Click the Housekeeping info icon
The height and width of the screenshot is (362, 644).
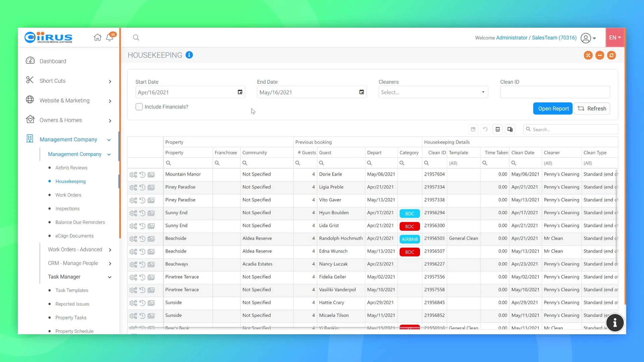pos(189,55)
